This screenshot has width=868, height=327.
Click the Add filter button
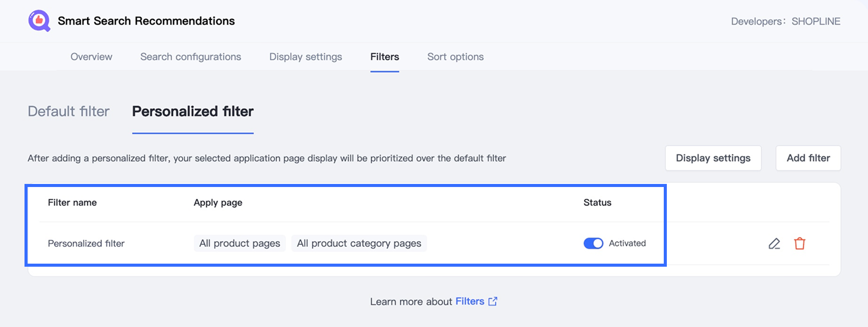tap(808, 158)
